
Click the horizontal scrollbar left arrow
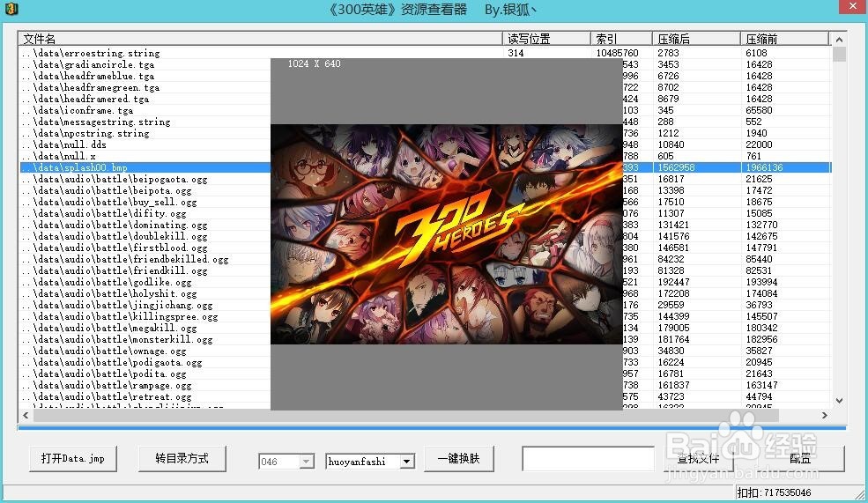click(x=26, y=415)
